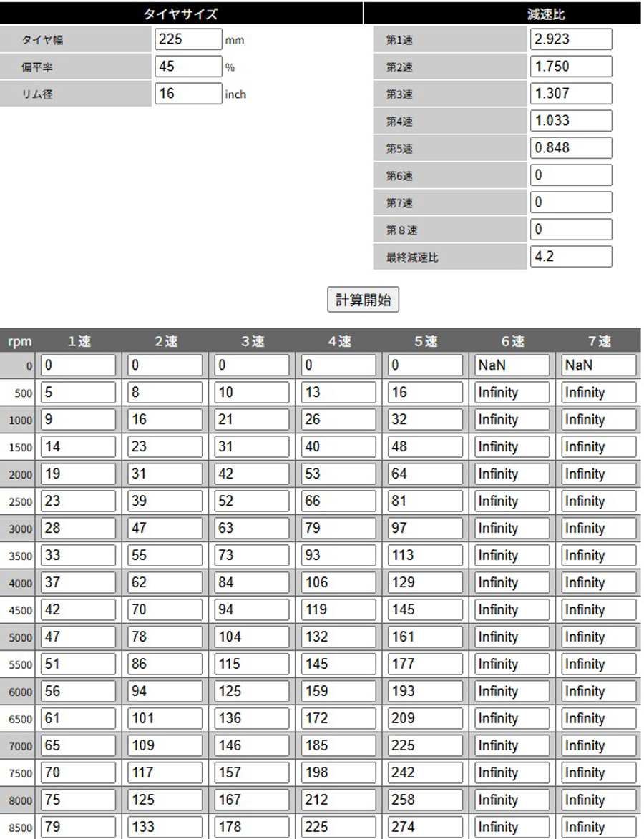Viewport: 644px width, 839px height.
Task: Click the 4速 cell at 7000 rpm
Action: click(x=338, y=745)
